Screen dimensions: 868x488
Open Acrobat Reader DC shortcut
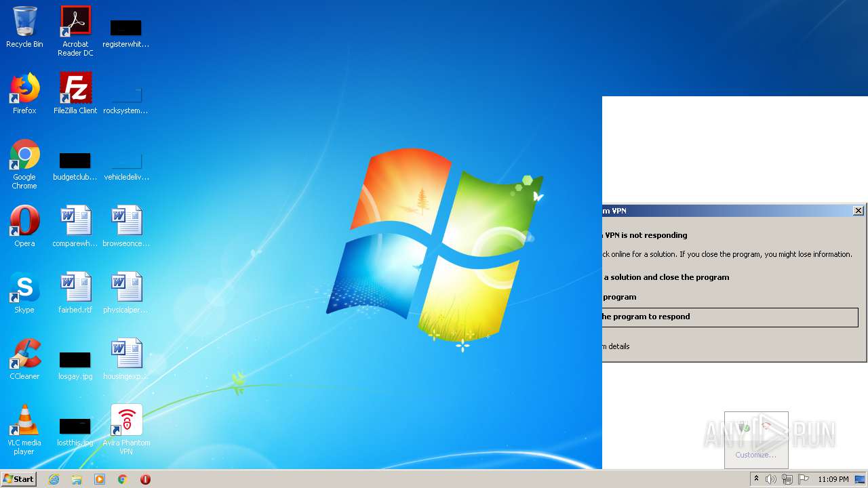coord(75,31)
